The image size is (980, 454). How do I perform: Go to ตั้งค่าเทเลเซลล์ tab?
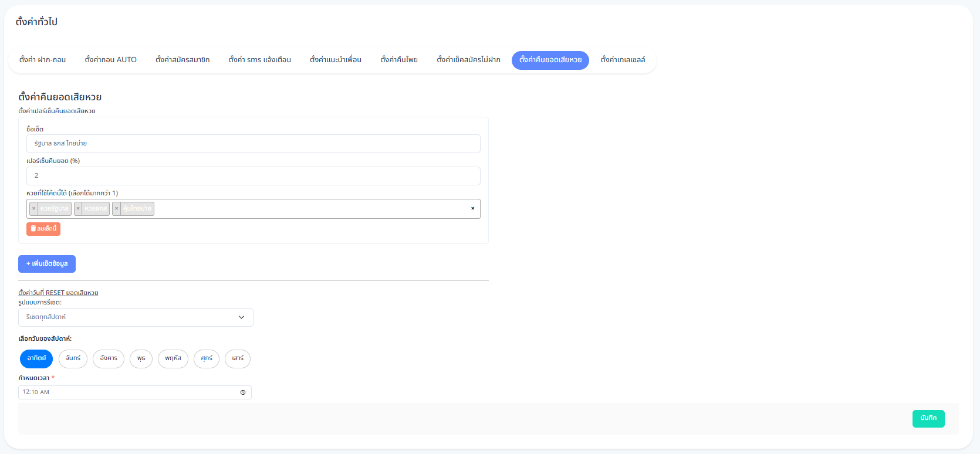click(x=623, y=60)
